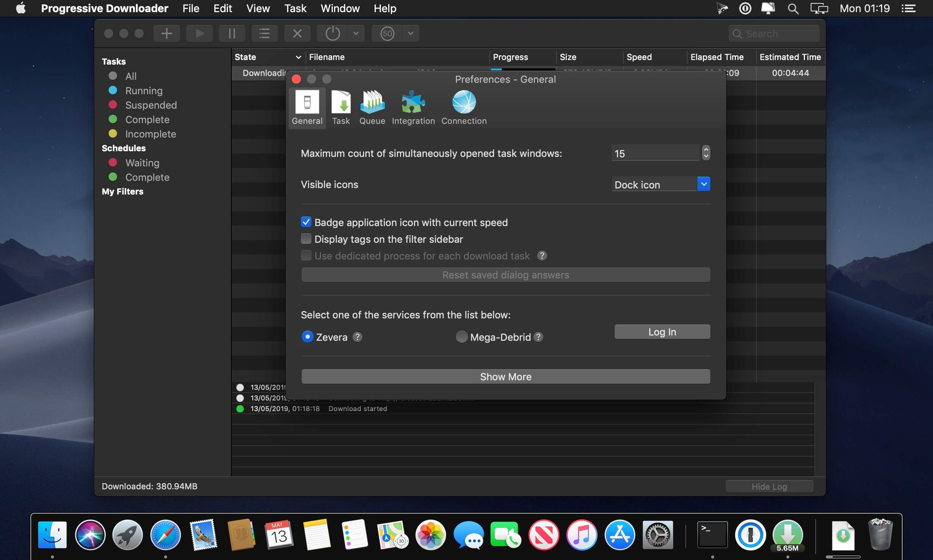The height and width of the screenshot is (560, 933).
Task: Open the Task preferences icon
Action: [x=341, y=107]
